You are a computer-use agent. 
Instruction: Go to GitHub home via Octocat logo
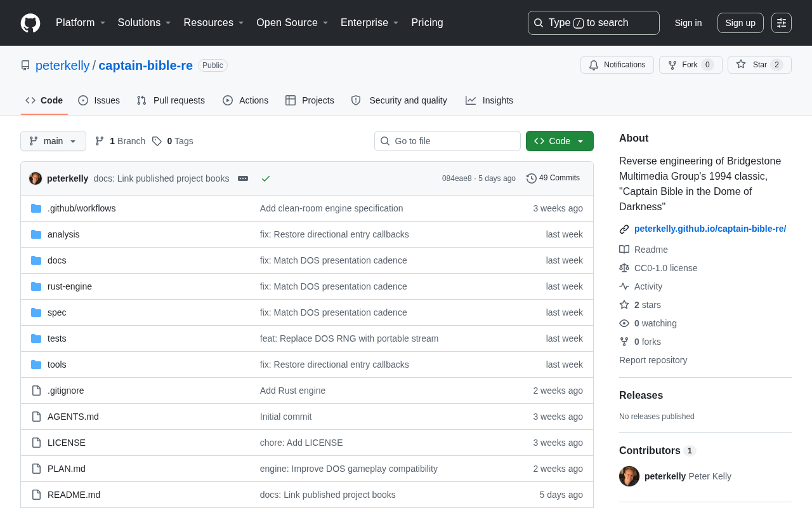30,23
